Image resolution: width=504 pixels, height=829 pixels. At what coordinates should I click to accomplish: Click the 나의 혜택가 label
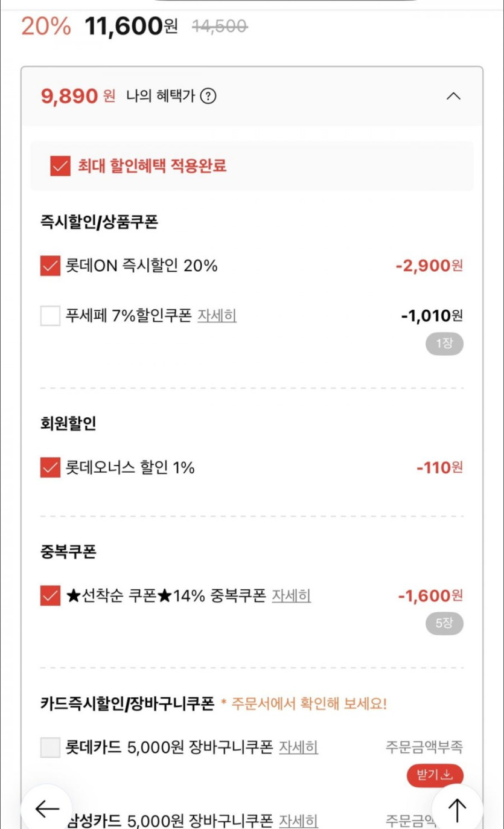161,96
